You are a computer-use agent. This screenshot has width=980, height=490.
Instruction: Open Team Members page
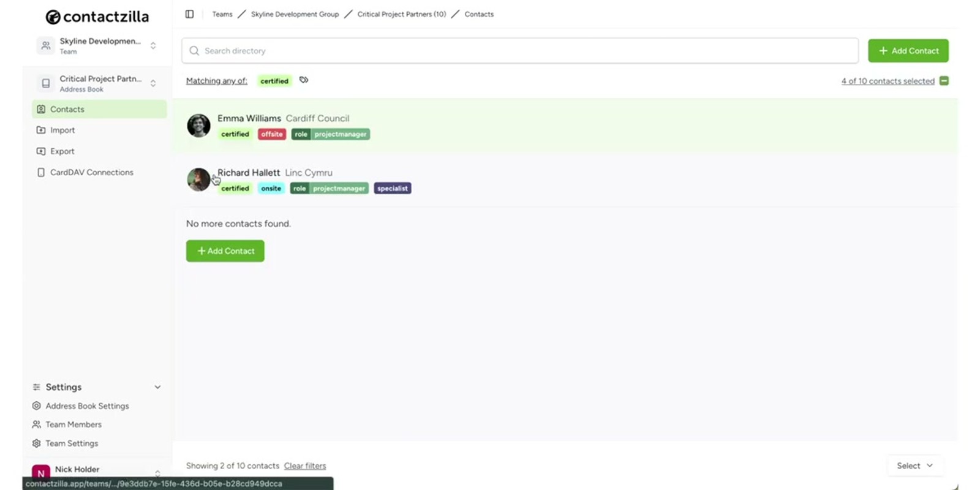73,424
